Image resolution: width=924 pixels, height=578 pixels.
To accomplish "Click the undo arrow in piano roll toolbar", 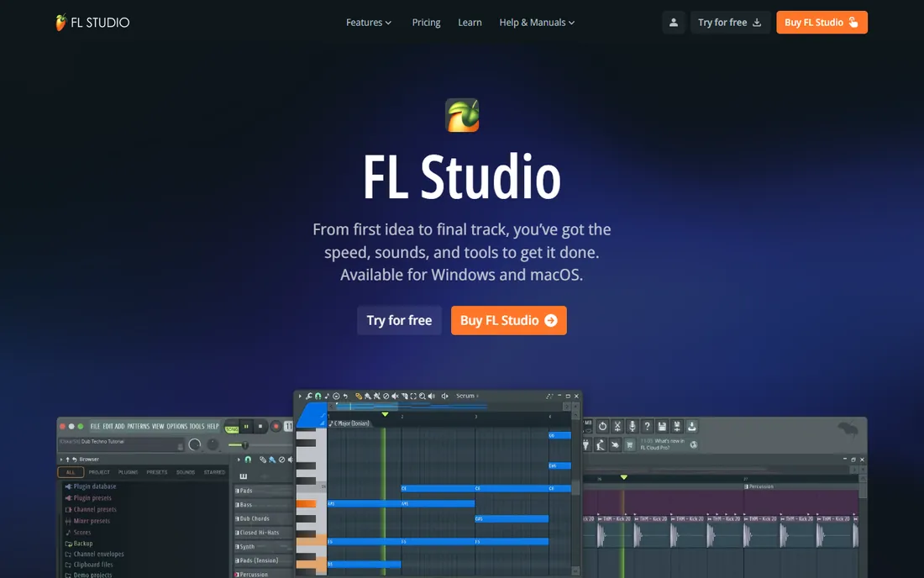I will [x=346, y=396].
